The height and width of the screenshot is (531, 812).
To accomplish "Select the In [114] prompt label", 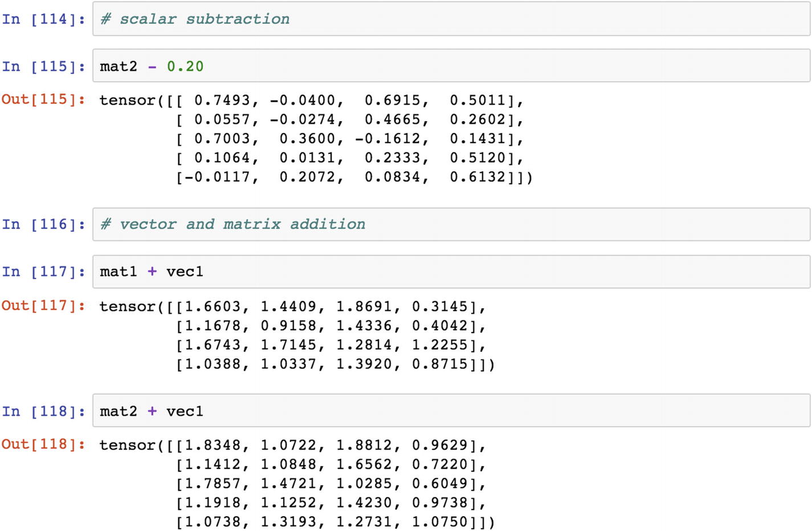I will [x=43, y=19].
